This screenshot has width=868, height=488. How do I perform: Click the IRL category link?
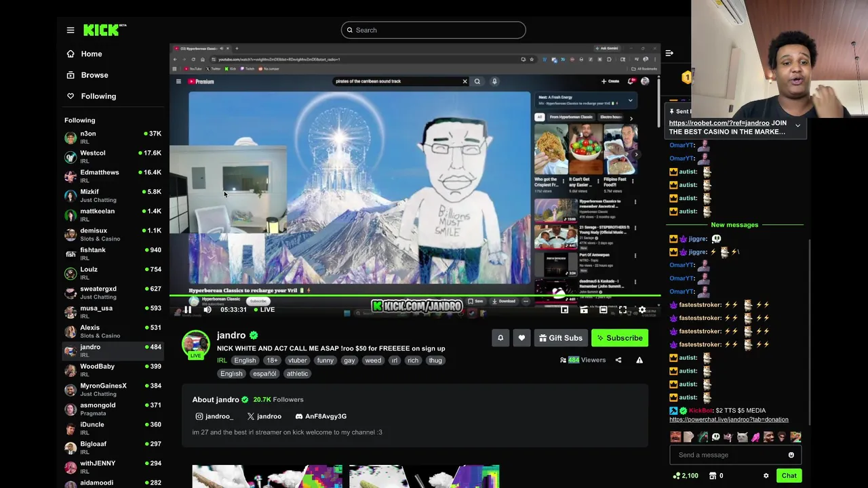pos(222,361)
